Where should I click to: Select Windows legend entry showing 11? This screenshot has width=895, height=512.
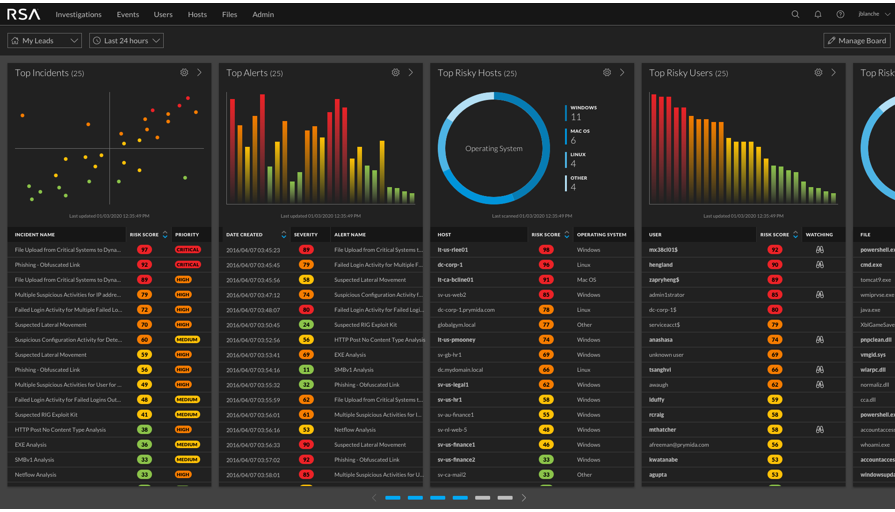coord(582,113)
